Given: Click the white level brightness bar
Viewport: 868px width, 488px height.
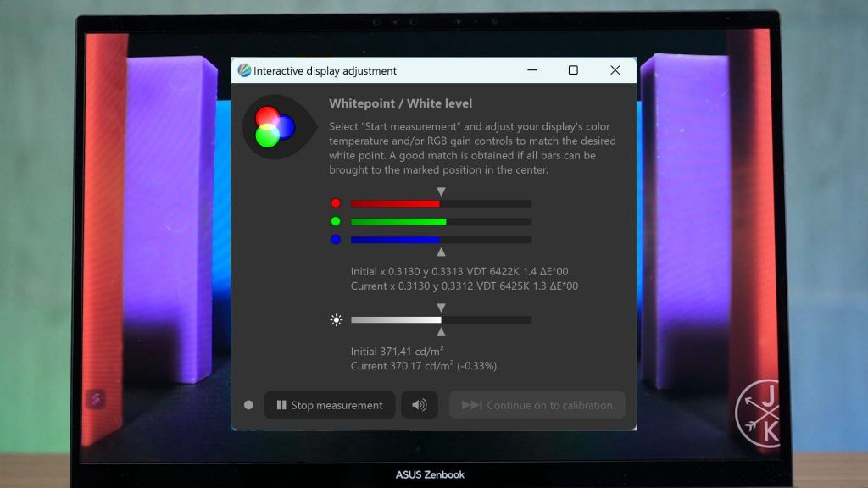Looking at the screenshot, I should pos(441,319).
